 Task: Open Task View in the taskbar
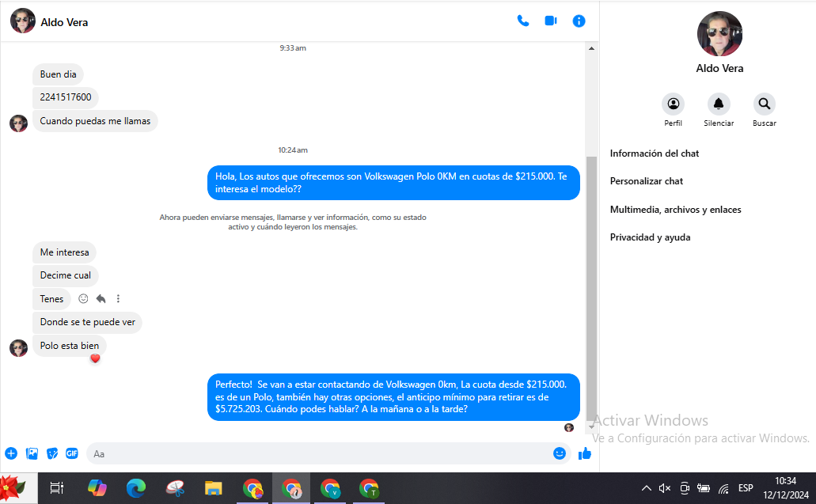(57, 488)
